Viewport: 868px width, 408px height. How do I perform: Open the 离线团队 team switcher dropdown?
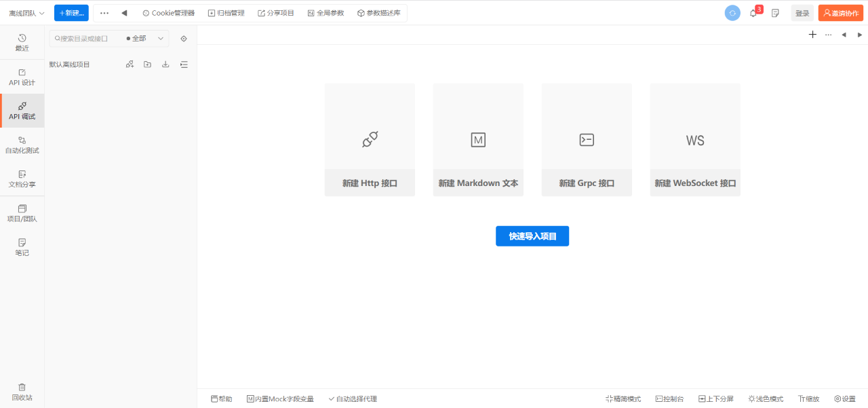click(x=26, y=12)
